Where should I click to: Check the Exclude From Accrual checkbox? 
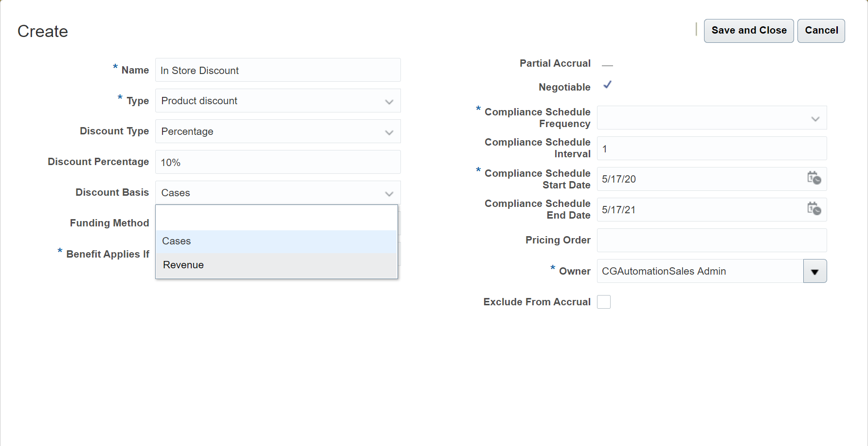click(x=604, y=302)
